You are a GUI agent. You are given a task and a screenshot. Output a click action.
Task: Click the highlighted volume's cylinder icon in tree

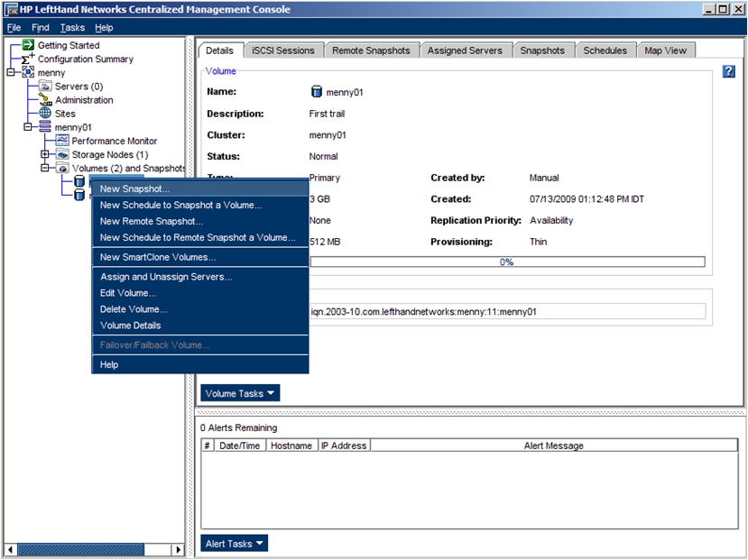click(79, 181)
